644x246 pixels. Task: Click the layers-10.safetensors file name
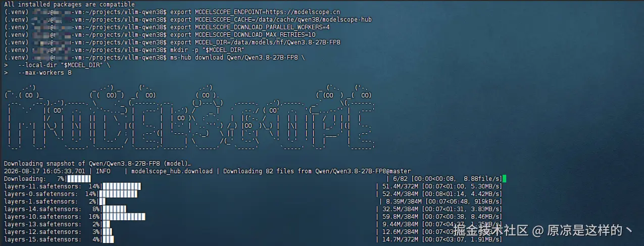(42, 217)
